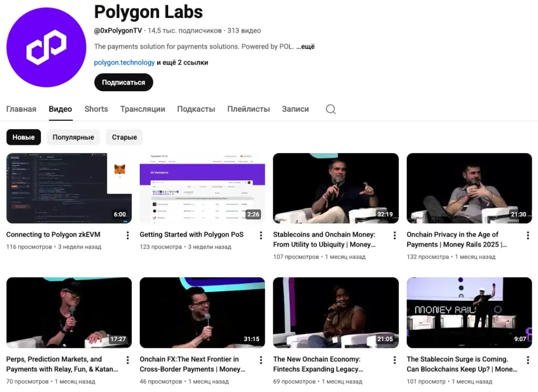The image size is (538, 392).
Task: Open the Shorts tab
Action: pyautogui.click(x=96, y=109)
